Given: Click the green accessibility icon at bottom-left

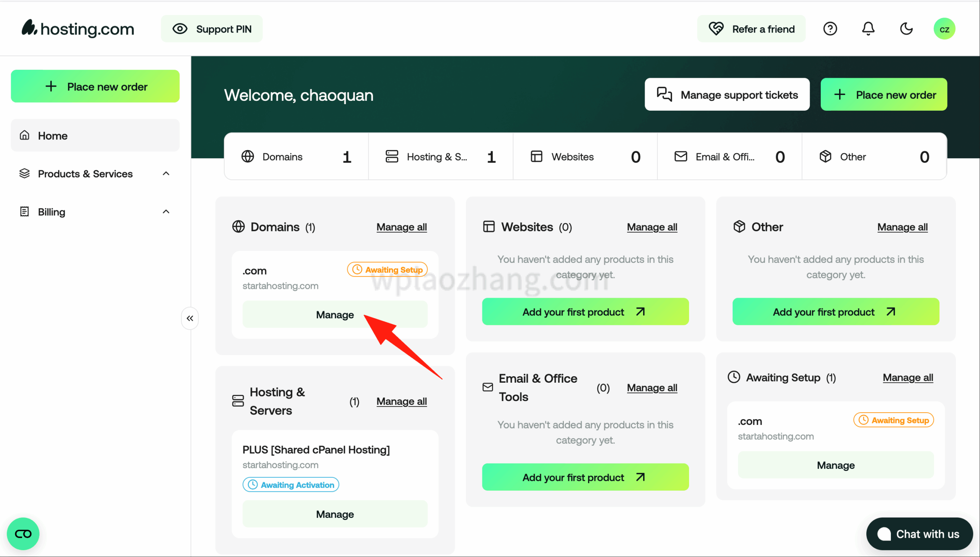Looking at the screenshot, I should pos(23,534).
